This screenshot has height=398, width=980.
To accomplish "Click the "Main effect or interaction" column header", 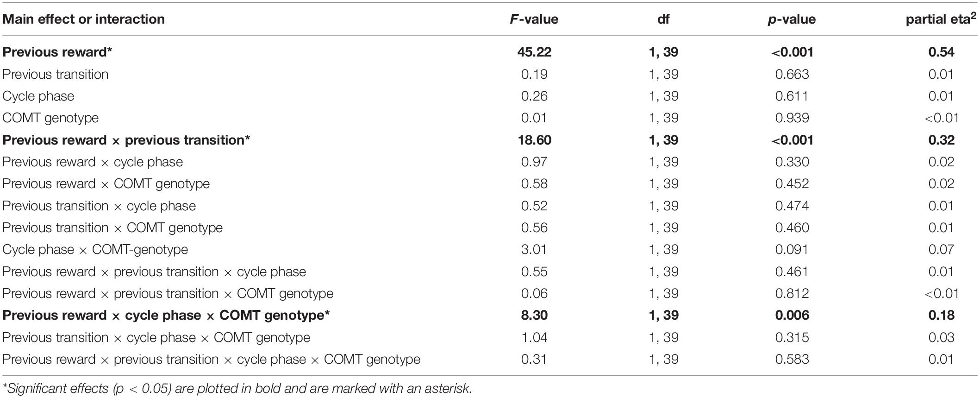I will click(83, 19).
